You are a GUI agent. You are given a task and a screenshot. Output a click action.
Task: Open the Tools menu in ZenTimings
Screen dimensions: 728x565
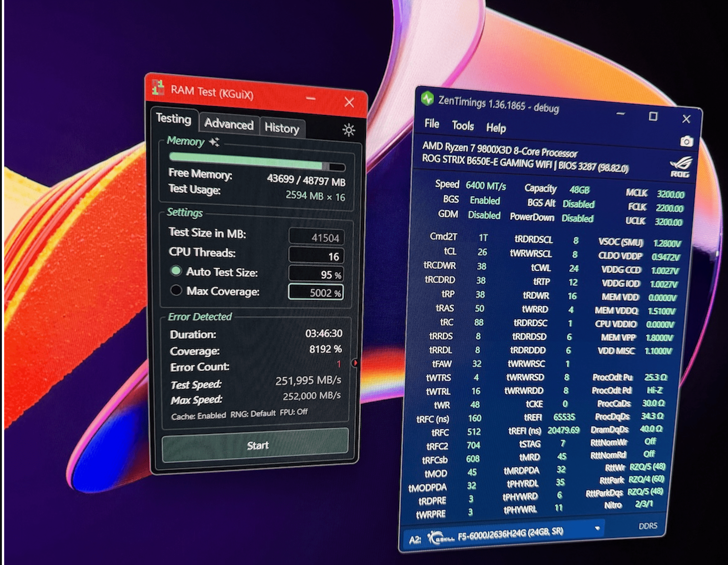463,125
